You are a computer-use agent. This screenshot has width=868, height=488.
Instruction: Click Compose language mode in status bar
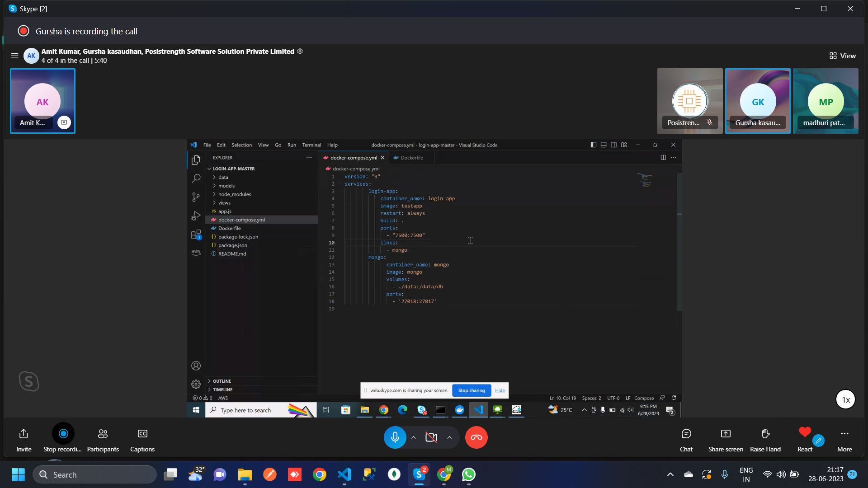point(644,398)
